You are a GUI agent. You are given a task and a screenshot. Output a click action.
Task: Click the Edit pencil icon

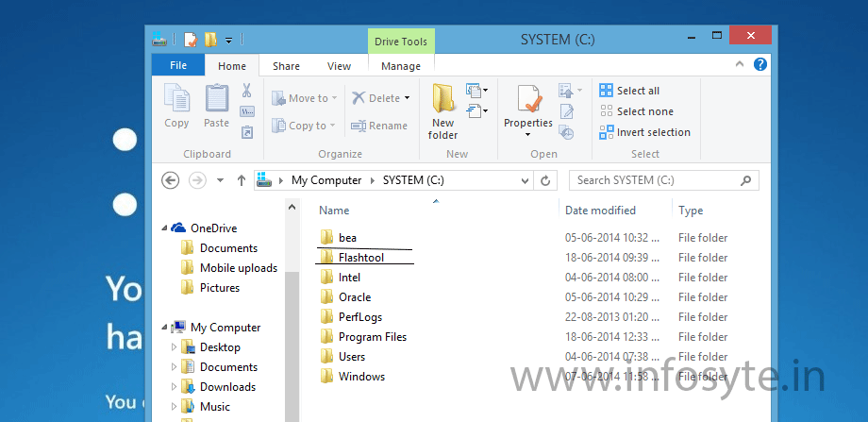pos(567,111)
